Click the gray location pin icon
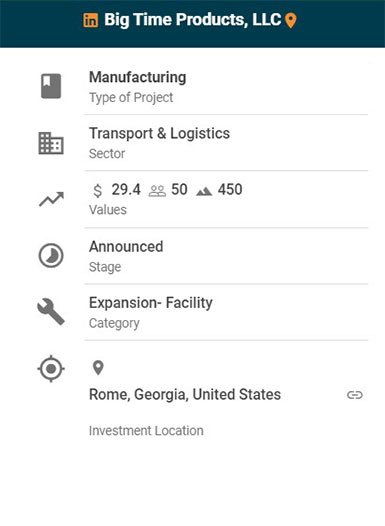This screenshot has height=526, width=385. (98, 368)
